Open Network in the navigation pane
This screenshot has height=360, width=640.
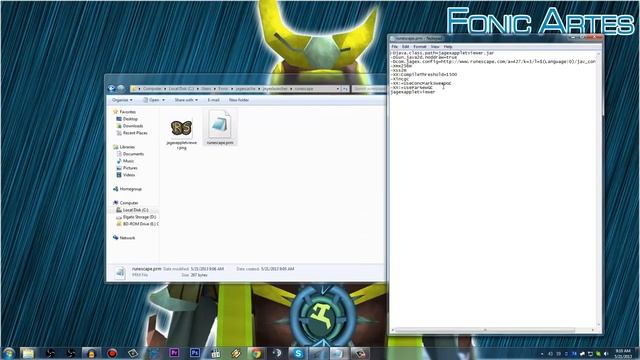[x=127, y=238]
